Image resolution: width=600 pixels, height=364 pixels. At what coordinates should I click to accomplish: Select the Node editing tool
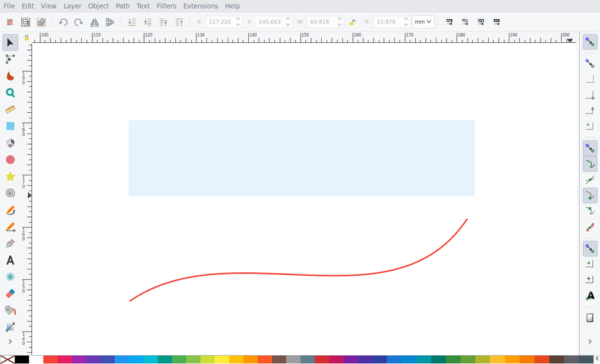(x=9, y=59)
